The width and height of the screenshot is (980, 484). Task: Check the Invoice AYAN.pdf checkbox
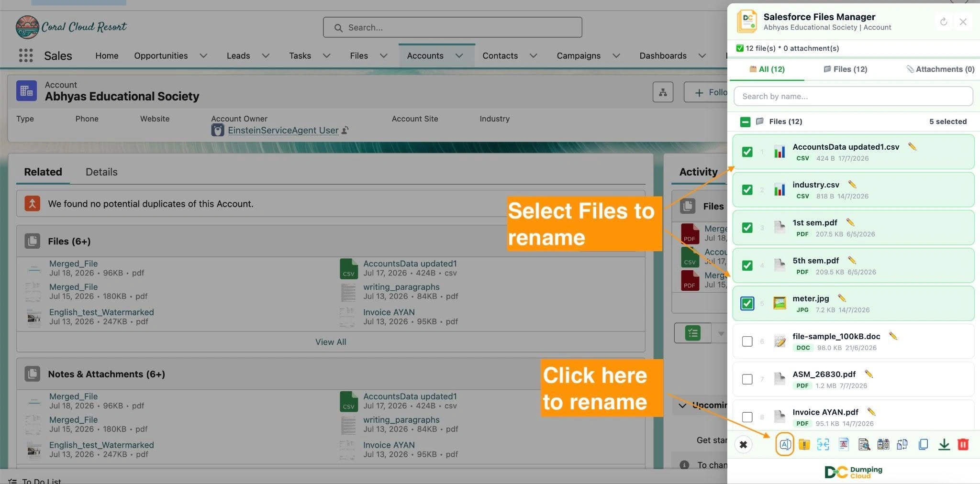(747, 417)
